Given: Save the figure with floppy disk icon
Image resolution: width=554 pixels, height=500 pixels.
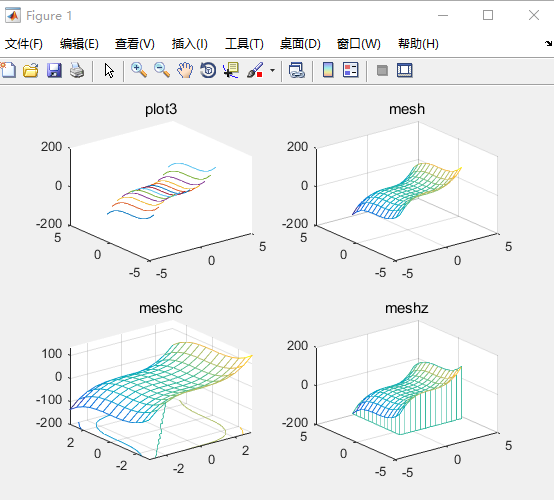Looking at the screenshot, I should (x=54, y=70).
